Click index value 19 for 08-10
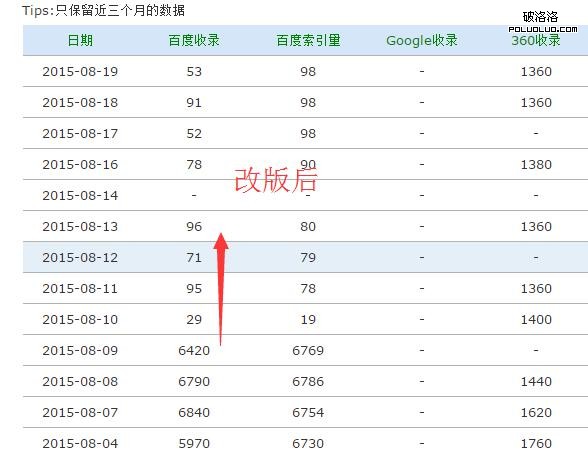 pos(308,320)
